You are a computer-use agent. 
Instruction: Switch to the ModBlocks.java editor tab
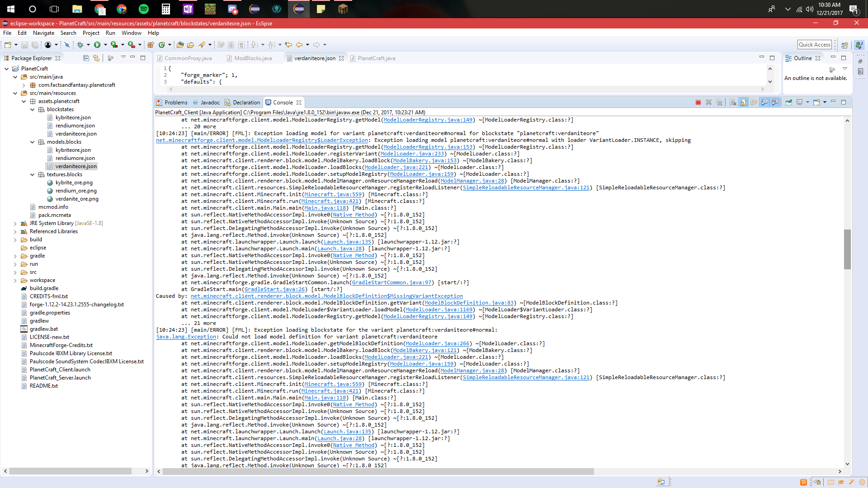253,58
